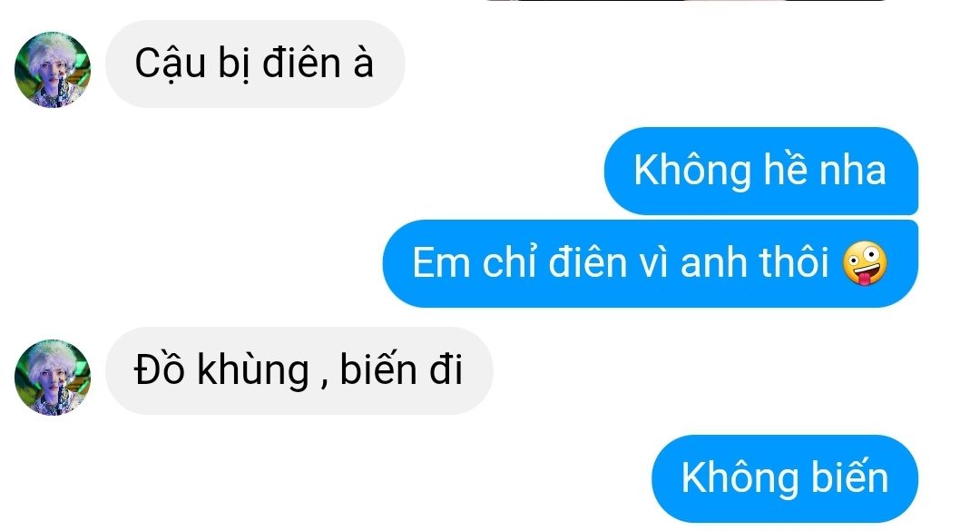Open profile picture beside "Đồ khùng , biến đi"
This screenshot has height=531, width=980.
[x=53, y=377]
